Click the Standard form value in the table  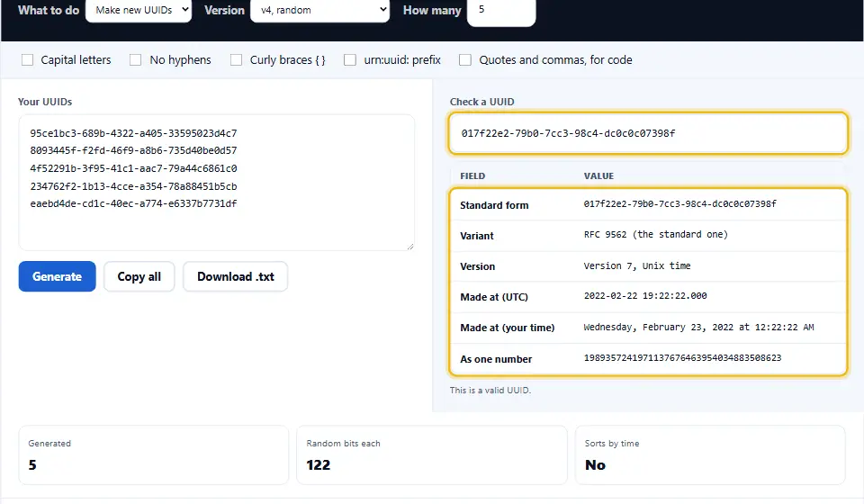click(680, 203)
